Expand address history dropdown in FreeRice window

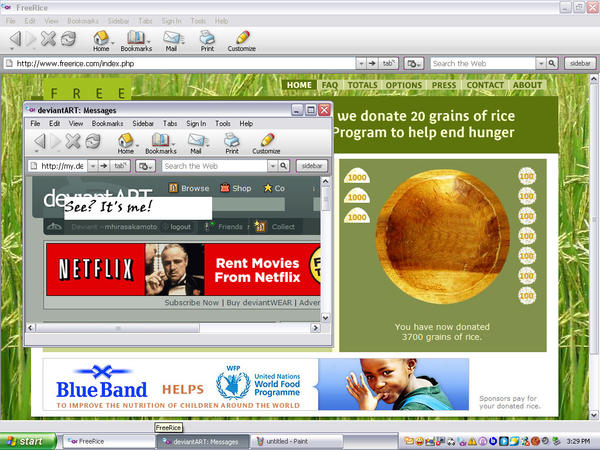(361, 64)
